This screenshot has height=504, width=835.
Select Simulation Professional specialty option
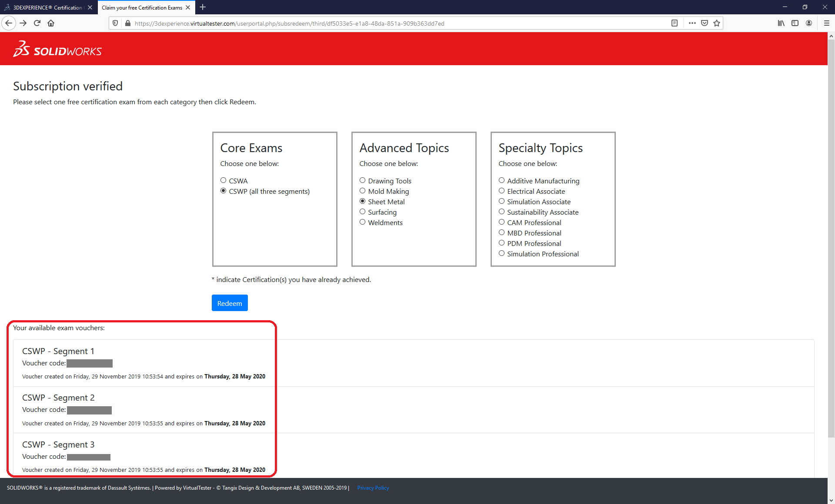pyautogui.click(x=502, y=253)
